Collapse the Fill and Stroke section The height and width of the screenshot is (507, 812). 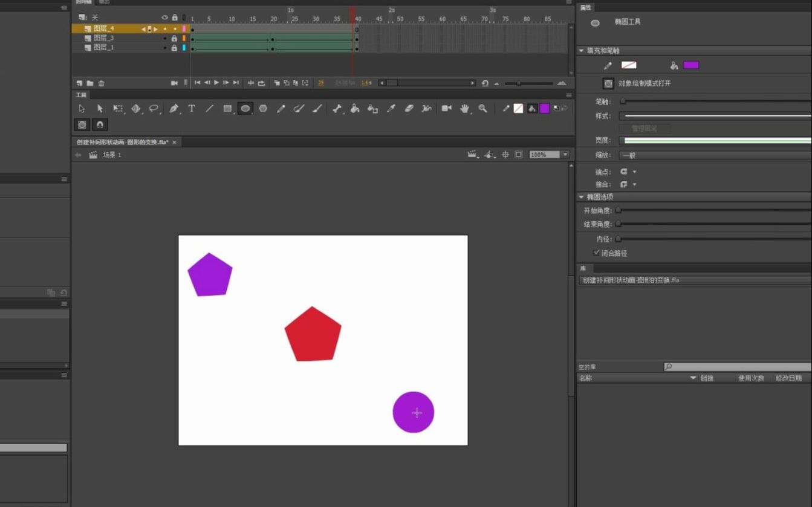pos(581,51)
